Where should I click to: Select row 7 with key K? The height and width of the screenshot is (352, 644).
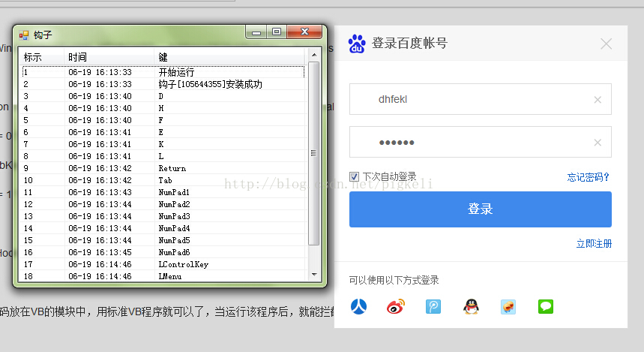tap(163, 144)
